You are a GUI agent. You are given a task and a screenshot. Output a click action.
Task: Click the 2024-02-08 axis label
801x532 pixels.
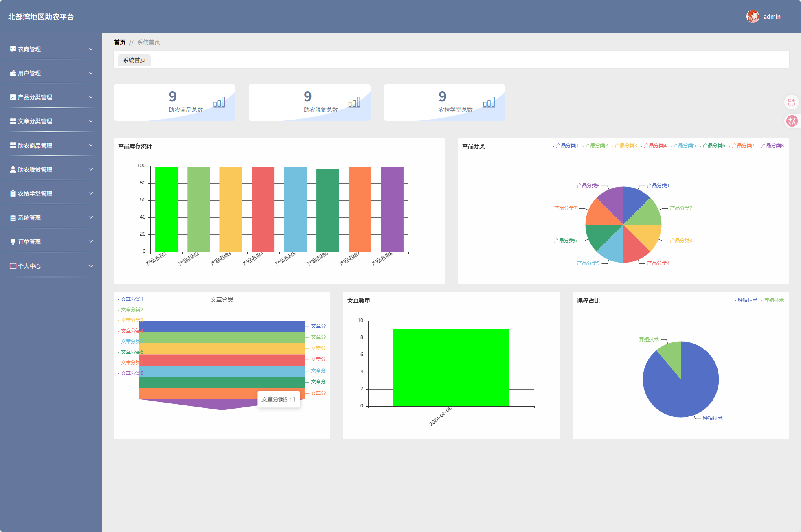(x=441, y=416)
